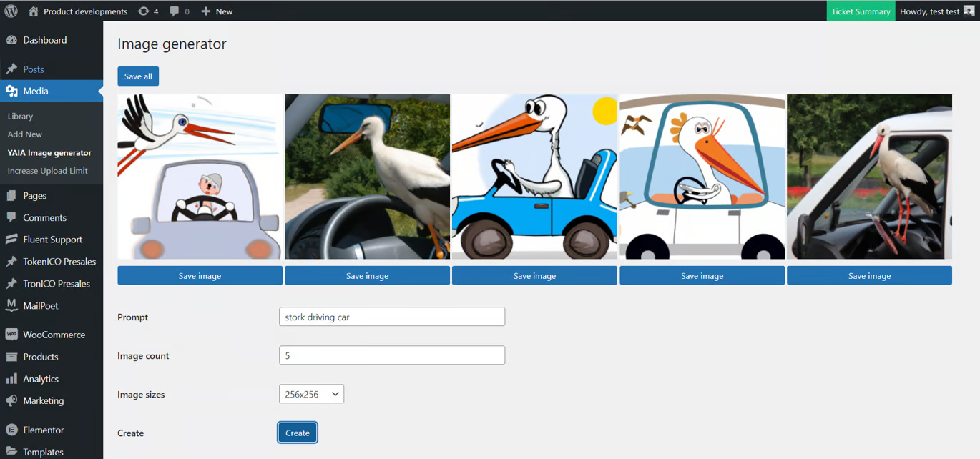This screenshot has height=459, width=980.
Task: Click the Analytics bar chart icon
Action: pyautogui.click(x=11, y=379)
